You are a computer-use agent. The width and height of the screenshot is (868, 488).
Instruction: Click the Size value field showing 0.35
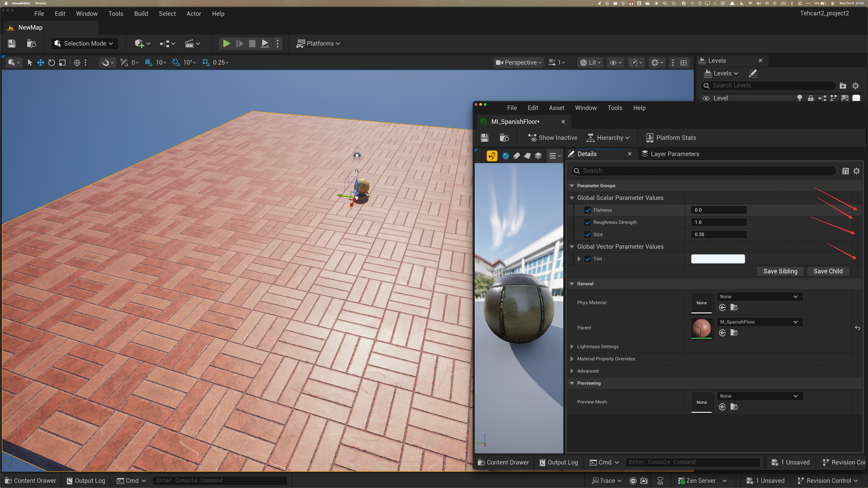point(719,235)
